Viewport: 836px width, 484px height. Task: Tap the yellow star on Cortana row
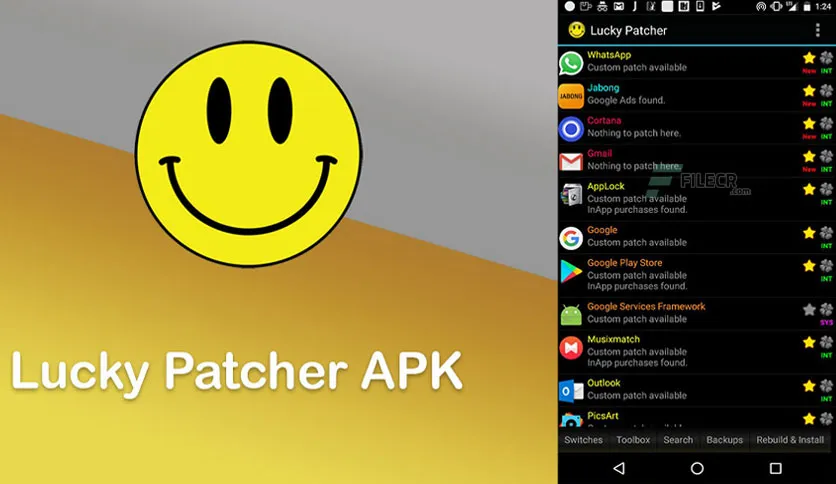pyautogui.click(x=809, y=123)
